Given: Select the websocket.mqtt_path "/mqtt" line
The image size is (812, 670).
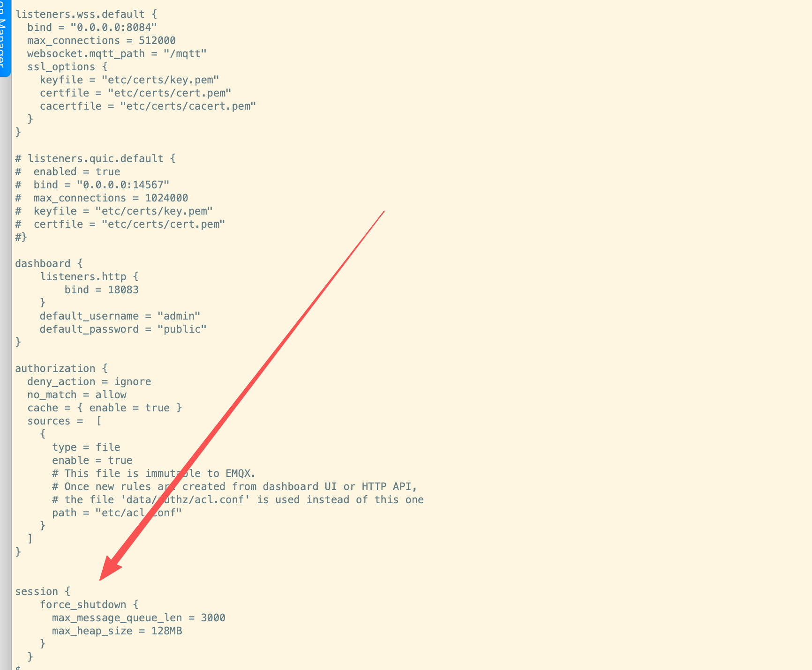Looking at the screenshot, I should [117, 54].
